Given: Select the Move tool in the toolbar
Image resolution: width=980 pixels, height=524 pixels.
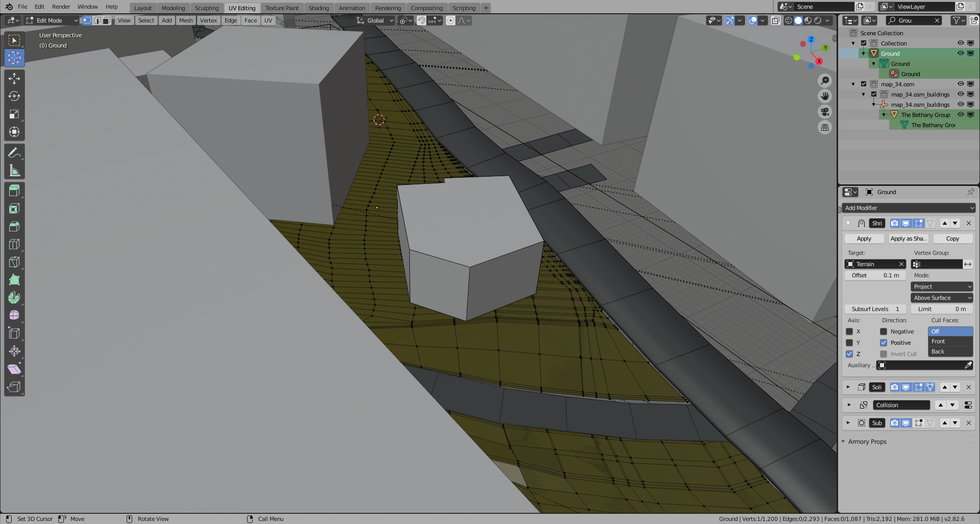Looking at the screenshot, I should (x=14, y=78).
